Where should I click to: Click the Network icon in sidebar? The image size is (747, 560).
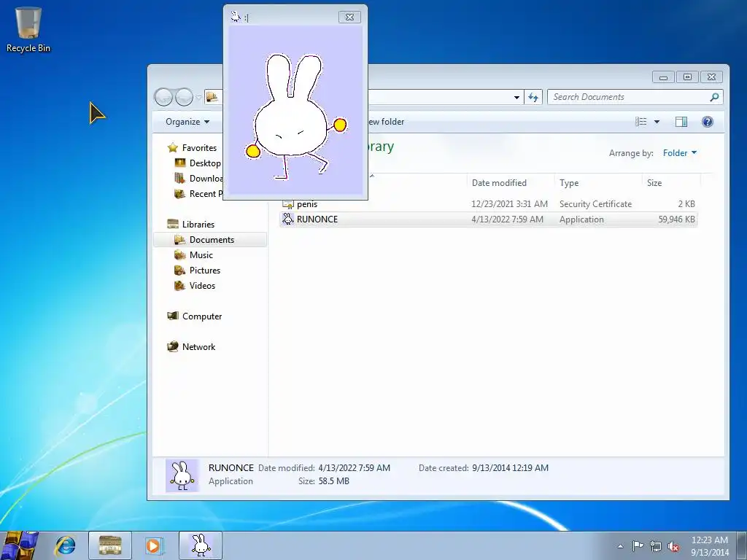point(172,346)
